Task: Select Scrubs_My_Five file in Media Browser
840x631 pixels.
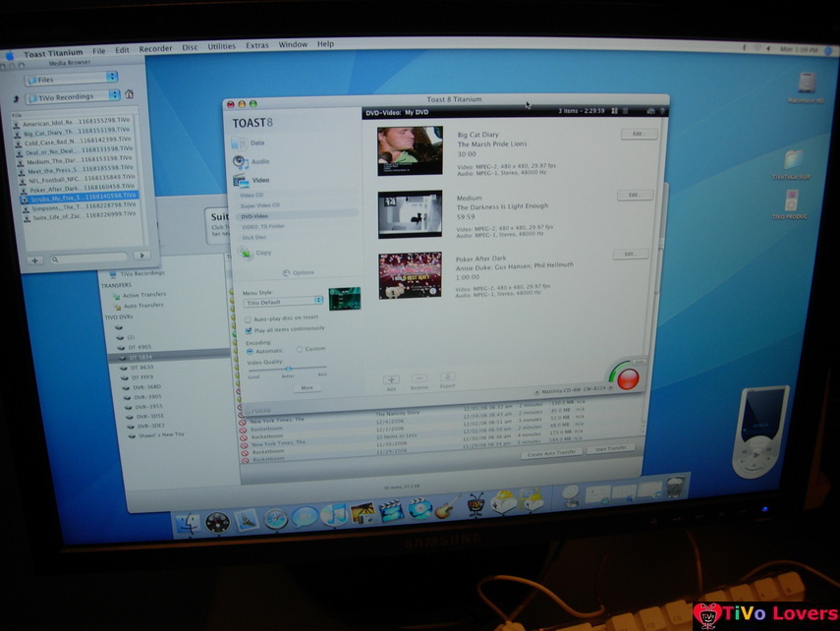Action: [x=78, y=197]
